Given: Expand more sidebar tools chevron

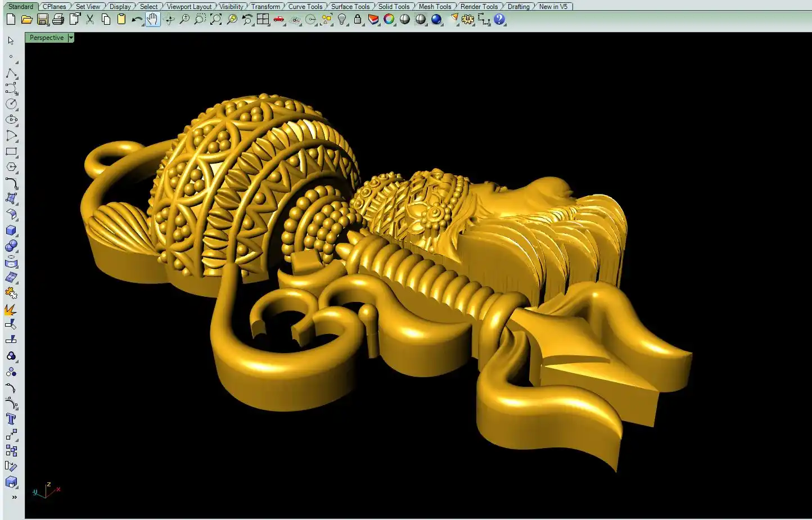Looking at the screenshot, I should [x=14, y=497].
